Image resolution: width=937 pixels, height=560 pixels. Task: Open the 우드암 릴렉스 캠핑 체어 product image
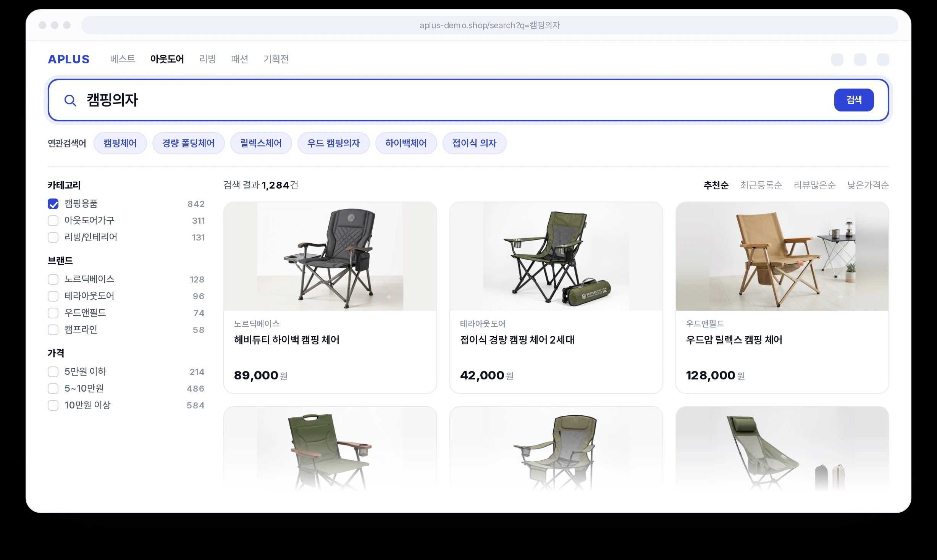(782, 257)
